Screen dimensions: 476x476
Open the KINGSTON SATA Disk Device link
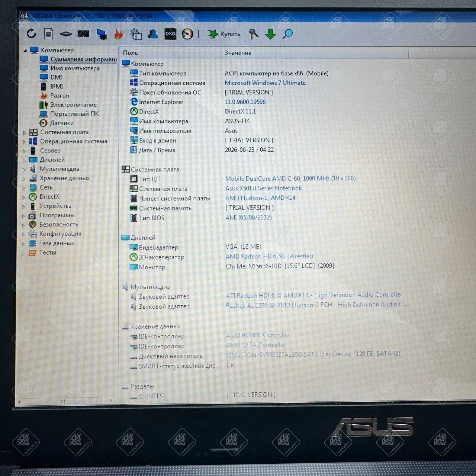point(313,354)
